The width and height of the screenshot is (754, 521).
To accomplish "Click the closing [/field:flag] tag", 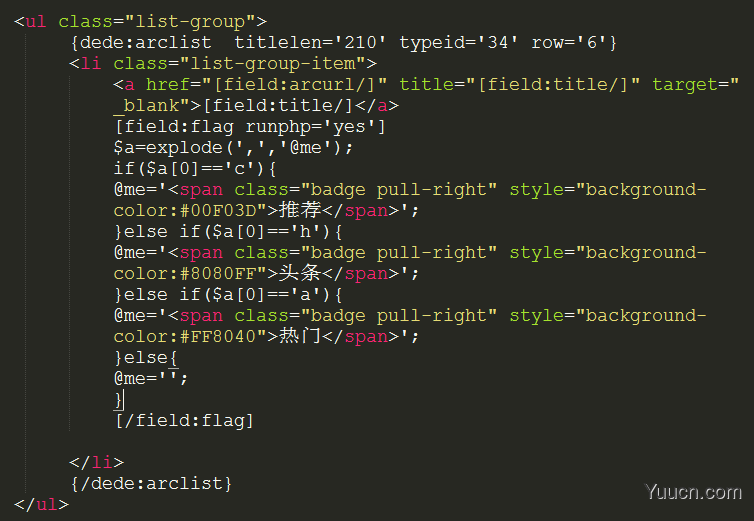I will click(x=184, y=420).
